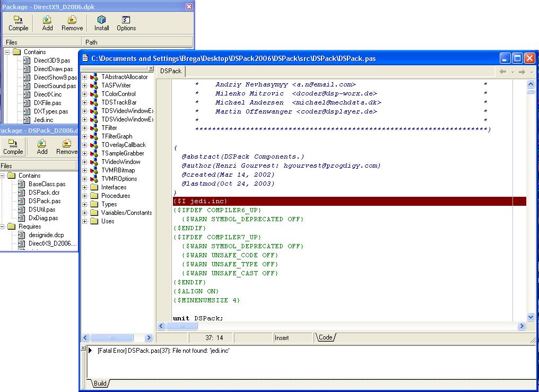Open Options for the DirectX9_D2006 package
The image size is (539, 392).
click(x=126, y=23)
